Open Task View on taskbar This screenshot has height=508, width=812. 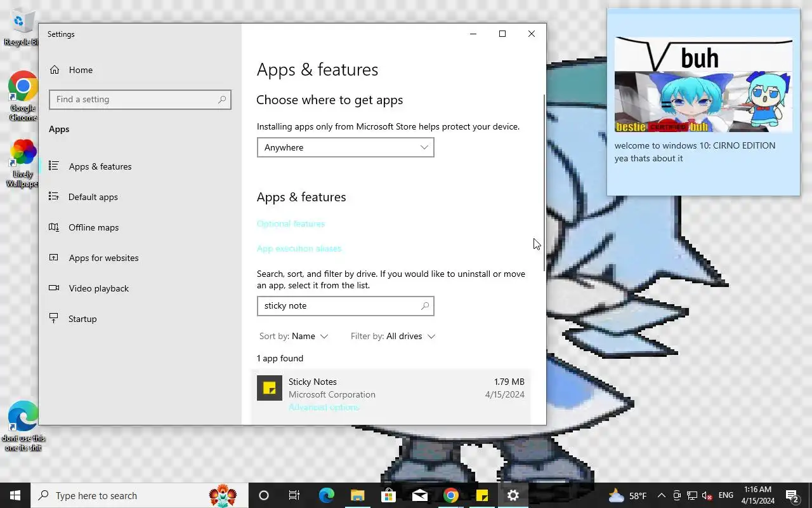point(294,495)
